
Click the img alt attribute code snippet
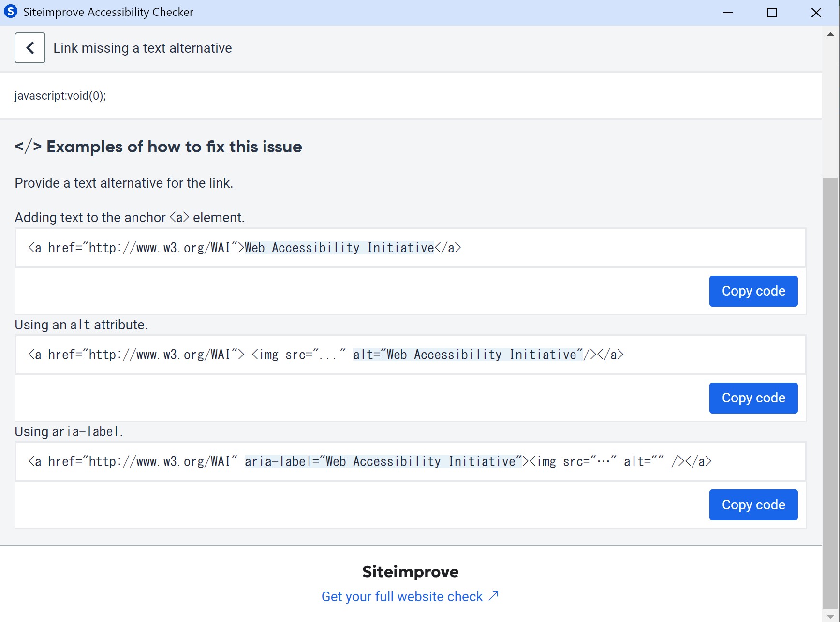tap(325, 355)
